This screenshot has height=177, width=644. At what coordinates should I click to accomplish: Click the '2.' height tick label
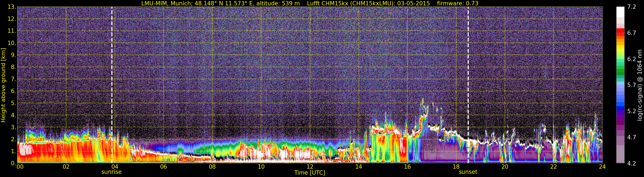(x=13, y=139)
